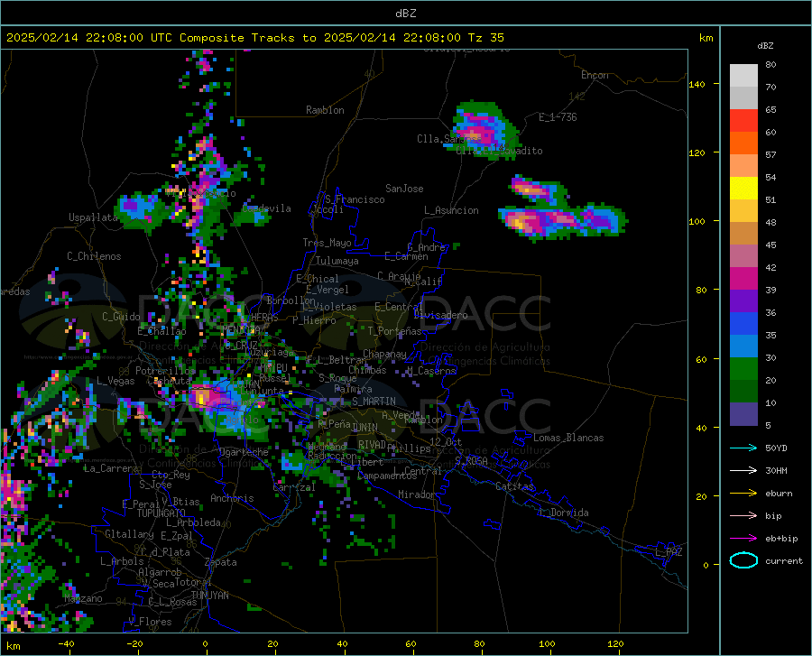Click the 65 dBZ red color swatch
This screenshot has height=656, width=812.
coord(743,120)
